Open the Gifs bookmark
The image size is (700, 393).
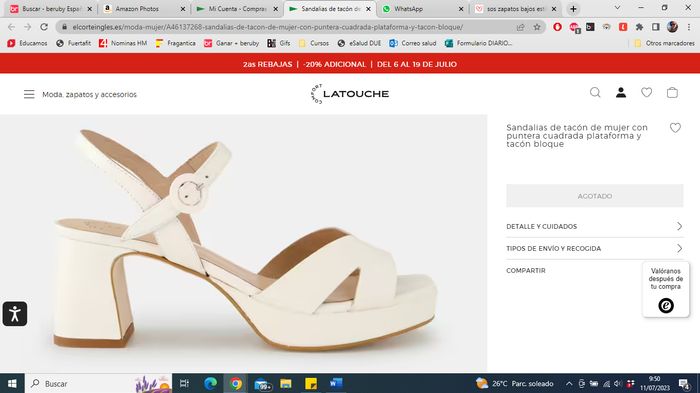point(279,43)
